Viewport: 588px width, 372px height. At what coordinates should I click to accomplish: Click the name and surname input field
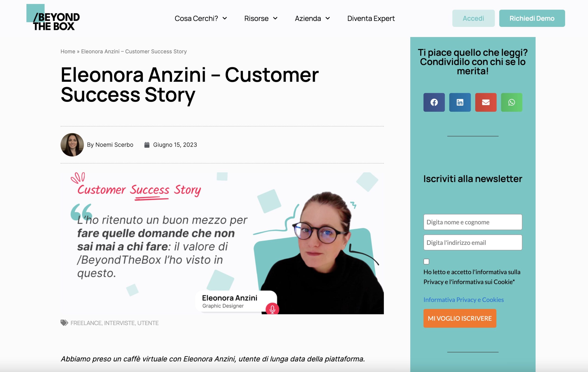473,222
